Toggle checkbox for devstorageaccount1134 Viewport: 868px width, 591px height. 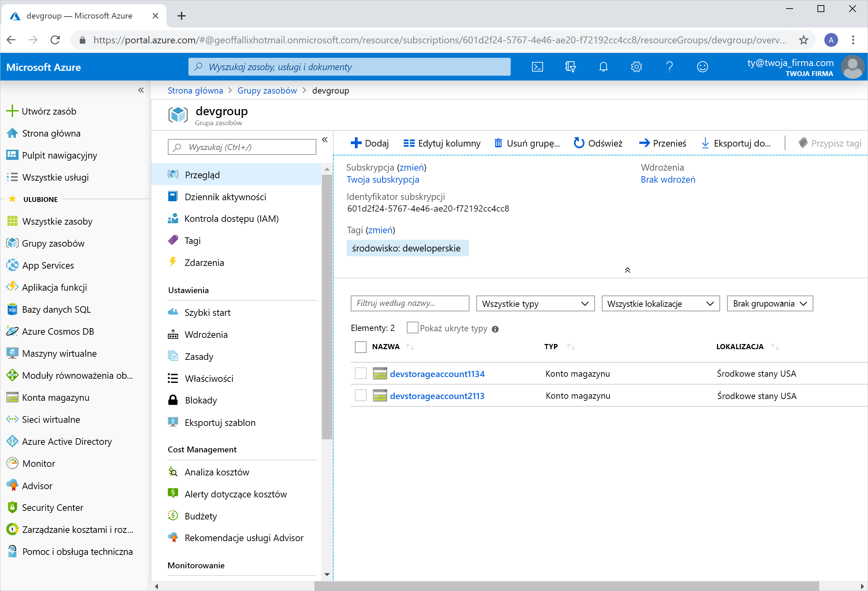point(360,373)
